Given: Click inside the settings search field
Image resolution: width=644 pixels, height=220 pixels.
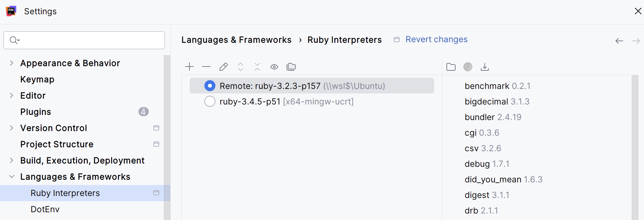Looking at the screenshot, I should pyautogui.click(x=84, y=40).
